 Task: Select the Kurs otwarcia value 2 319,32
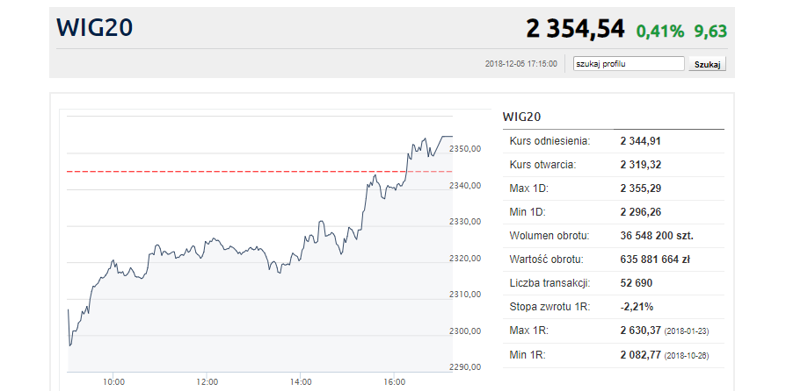[x=641, y=165]
